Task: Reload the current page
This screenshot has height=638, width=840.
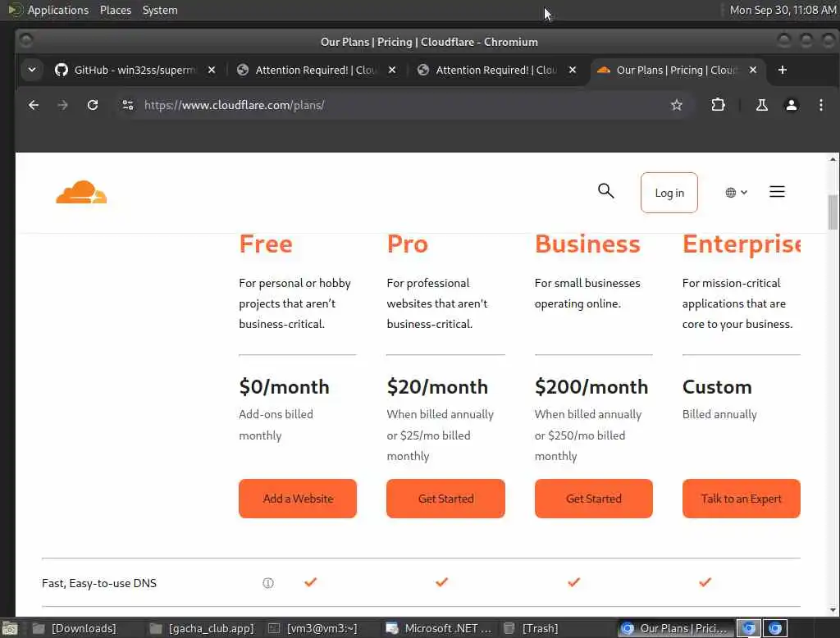Action: pos(93,105)
